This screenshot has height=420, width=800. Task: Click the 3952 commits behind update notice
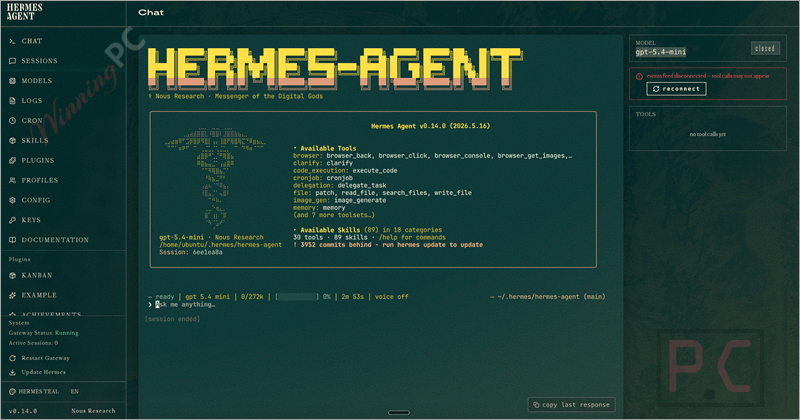[x=388, y=245]
